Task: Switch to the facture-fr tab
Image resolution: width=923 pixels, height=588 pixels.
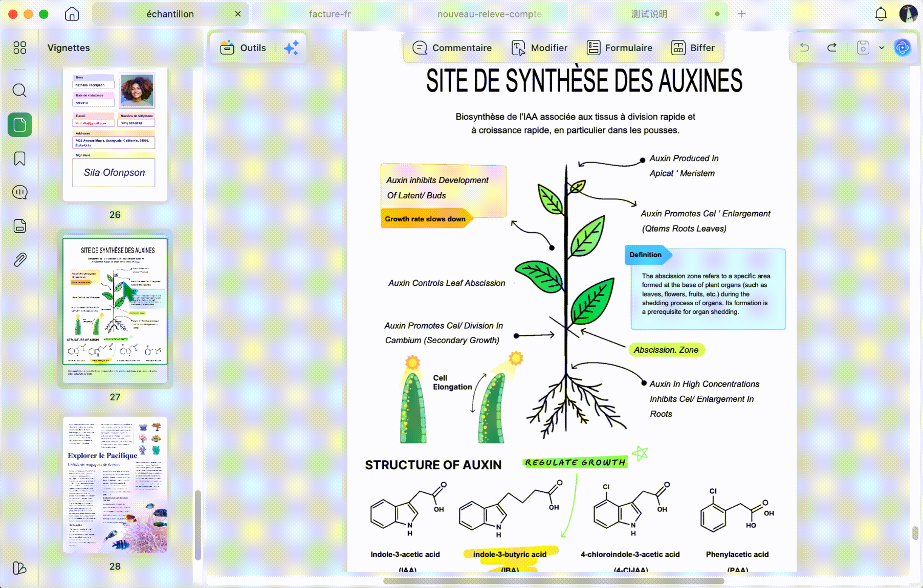Action: click(x=330, y=14)
